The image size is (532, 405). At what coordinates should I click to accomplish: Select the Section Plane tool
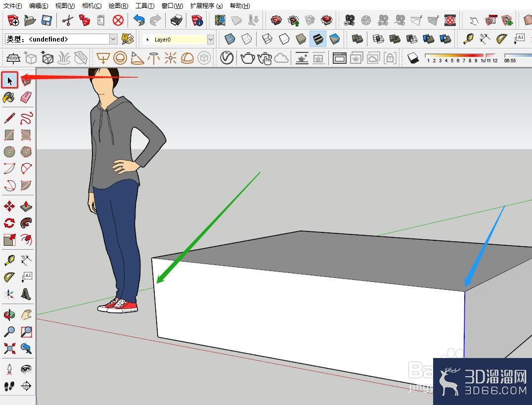pyautogui.click(x=26, y=386)
